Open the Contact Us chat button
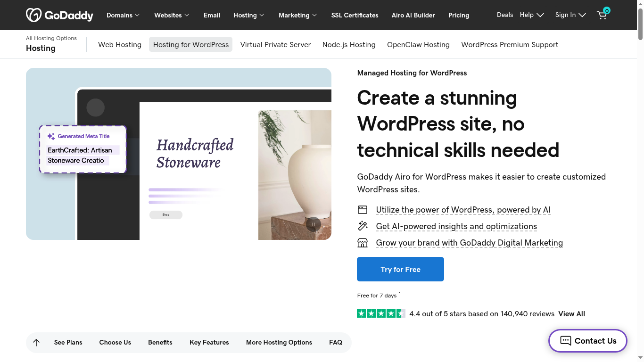Image resolution: width=644 pixels, height=362 pixels. click(588, 341)
